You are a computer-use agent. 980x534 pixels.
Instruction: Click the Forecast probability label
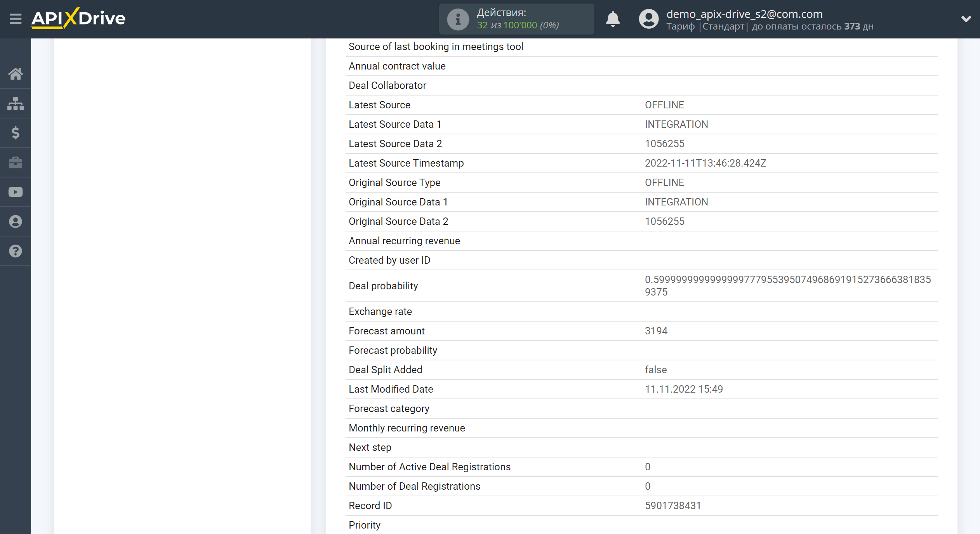(x=393, y=350)
